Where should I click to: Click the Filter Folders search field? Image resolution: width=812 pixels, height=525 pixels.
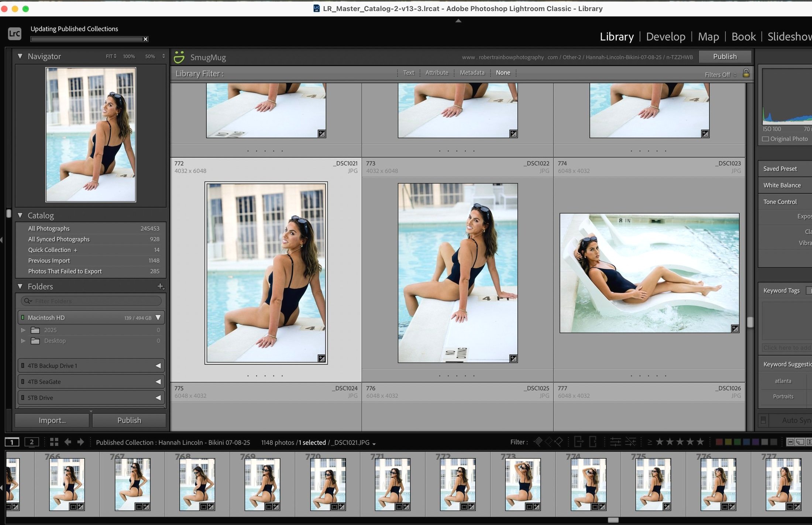tap(91, 301)
